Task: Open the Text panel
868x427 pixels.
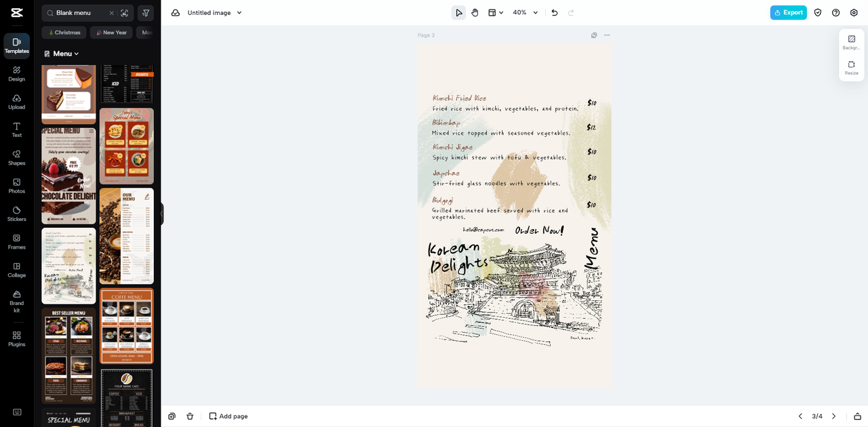Action: pos(17,130)
